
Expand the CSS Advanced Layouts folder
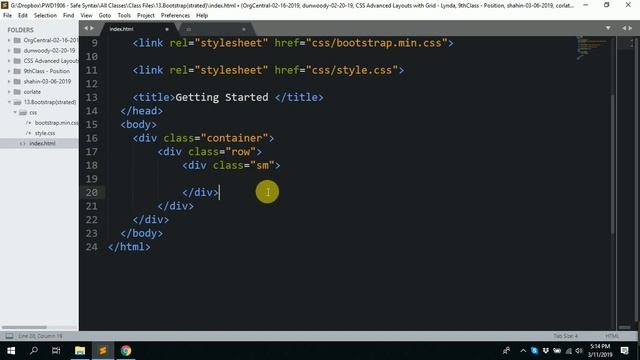coord(9,61)
